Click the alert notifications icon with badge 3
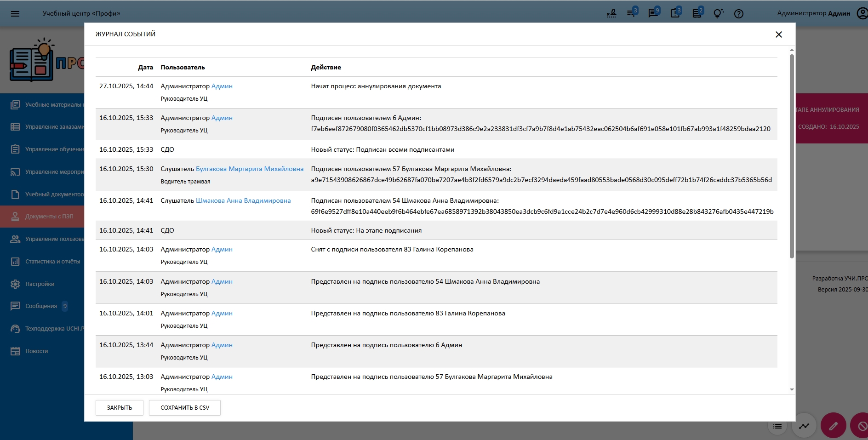Image resolution: width=868 pixels, height=440 pixels. [675, 13]
